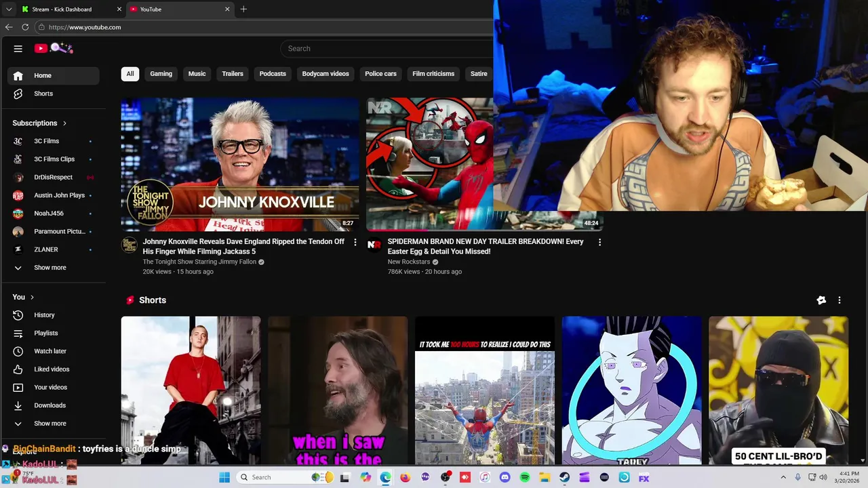The height and width of the screenshot is (488, 868).
Task: Open more options for Johnny Knoxville video
Action: pos(355,242)
